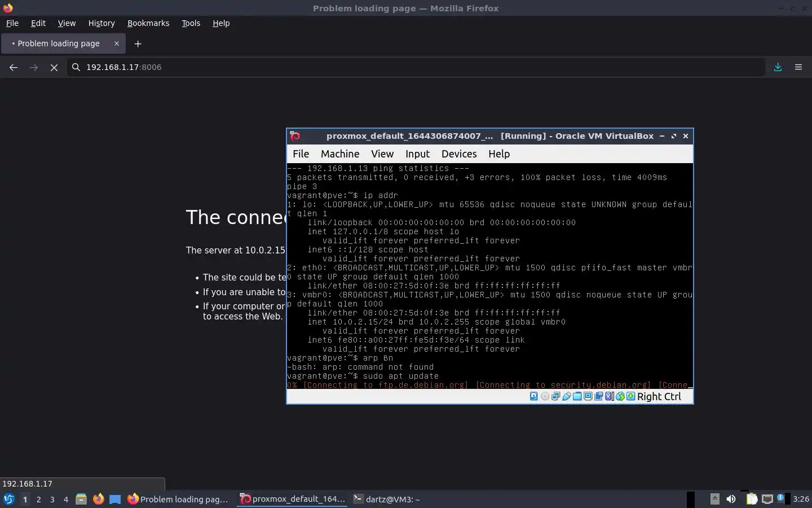Open the Firefox File menu
Image resolution: width=812 pixels, height=508 pixels.
coord(12,23)
